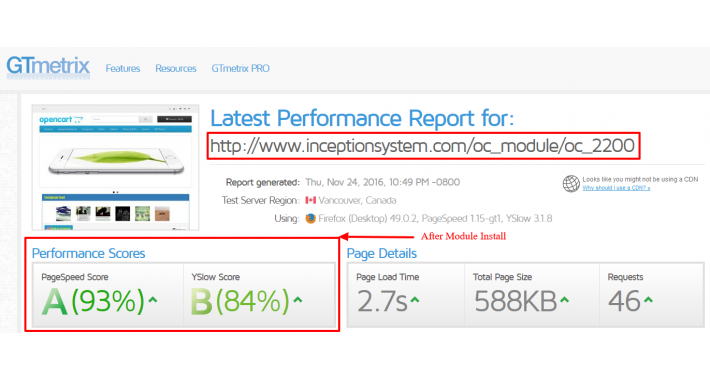
Task: Open the GTmetrix PRO menu item
Action: (240, 68)
